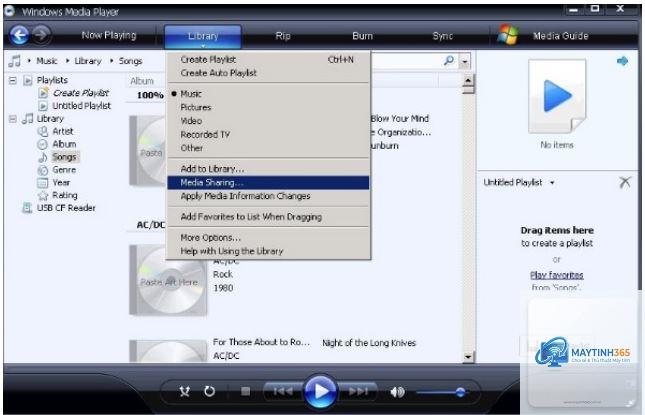Stop playback with the square button

246,392
